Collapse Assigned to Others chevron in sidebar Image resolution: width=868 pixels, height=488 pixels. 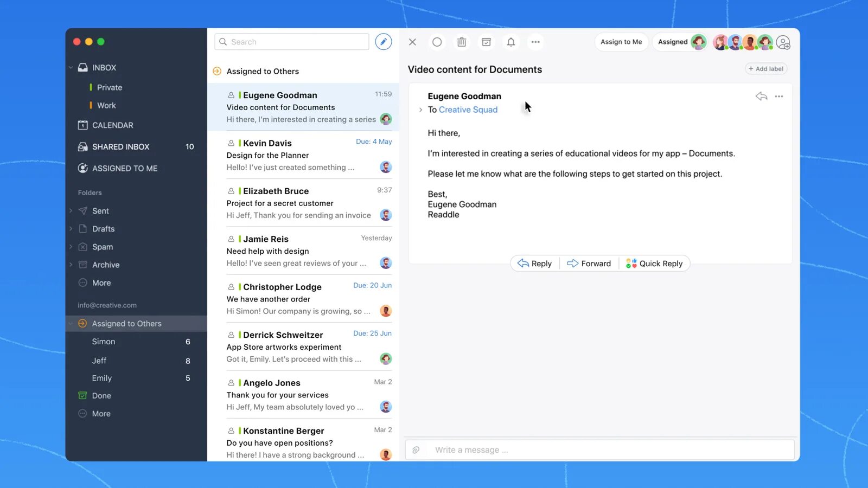point(71,324)
